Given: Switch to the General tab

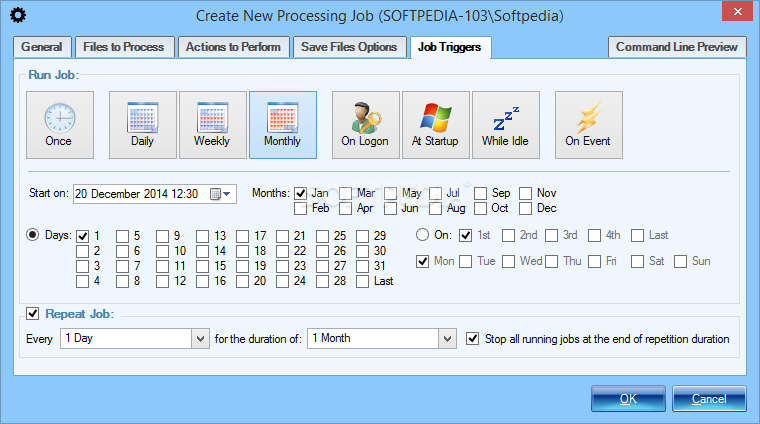Looking at the screenshot, I should 42,47.
